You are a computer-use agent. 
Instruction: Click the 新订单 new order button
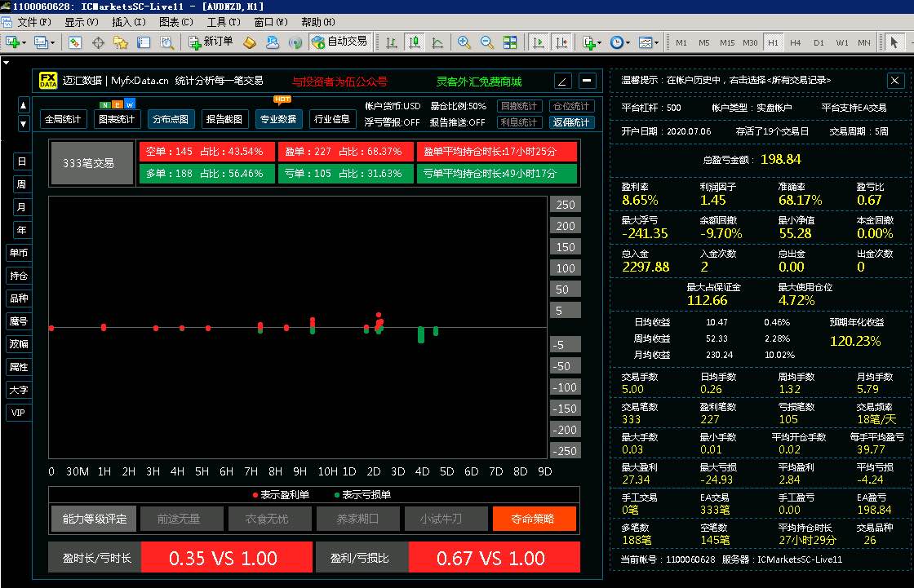pos(211,42)
